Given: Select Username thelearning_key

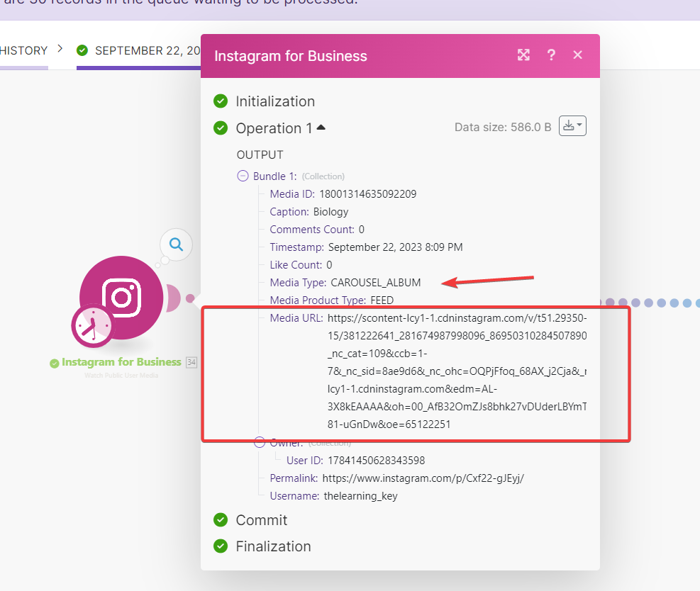Looking at the screenshot, I should 360,496.
